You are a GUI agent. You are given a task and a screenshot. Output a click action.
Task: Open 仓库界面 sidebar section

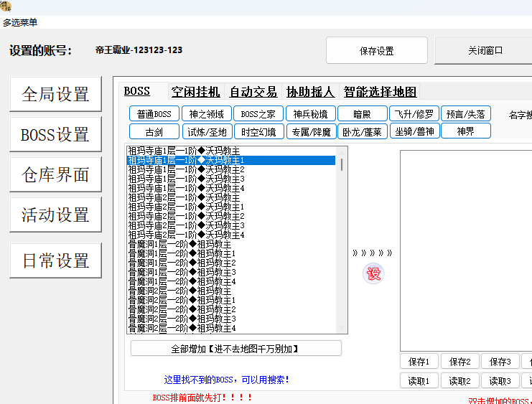[x=56, y=174]
